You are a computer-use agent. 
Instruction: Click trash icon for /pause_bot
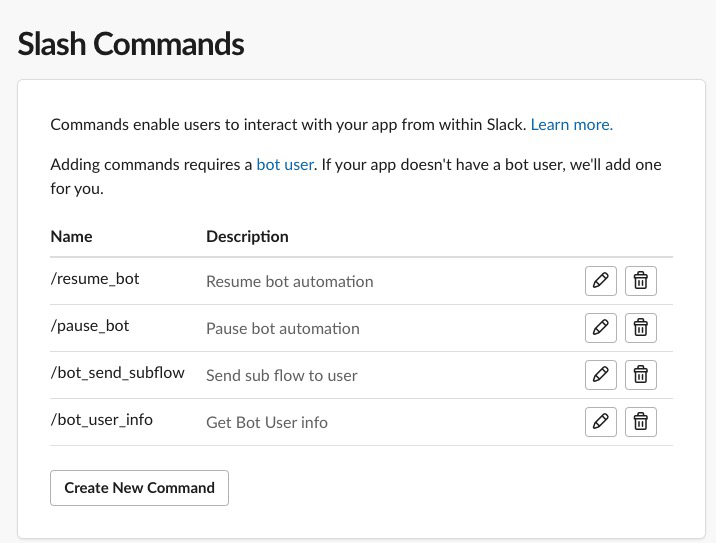641,327
